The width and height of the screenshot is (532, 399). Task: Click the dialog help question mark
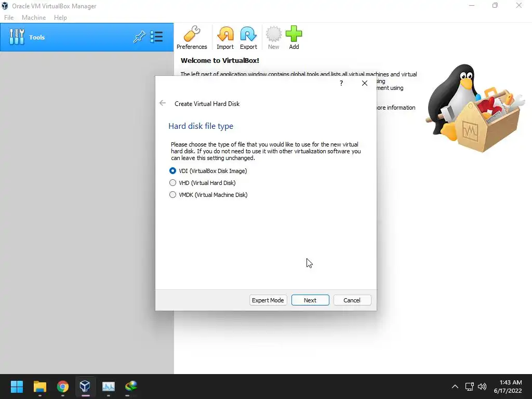[x=341, y=83]
